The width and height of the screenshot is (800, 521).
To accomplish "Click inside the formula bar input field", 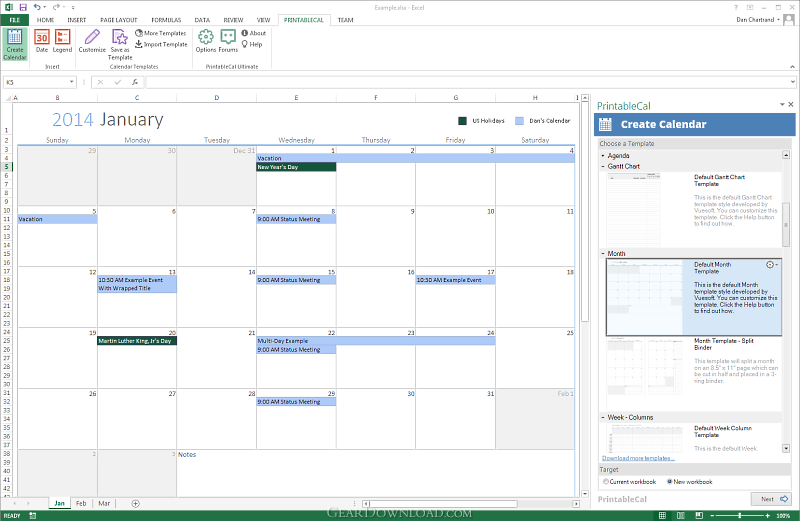I will 469,82.
